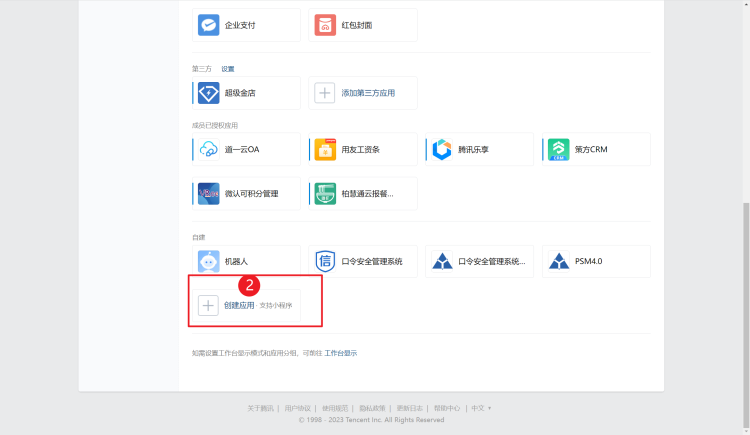
Task: Expand the 中文 language dropdown in footer
Action: [482, 408]
